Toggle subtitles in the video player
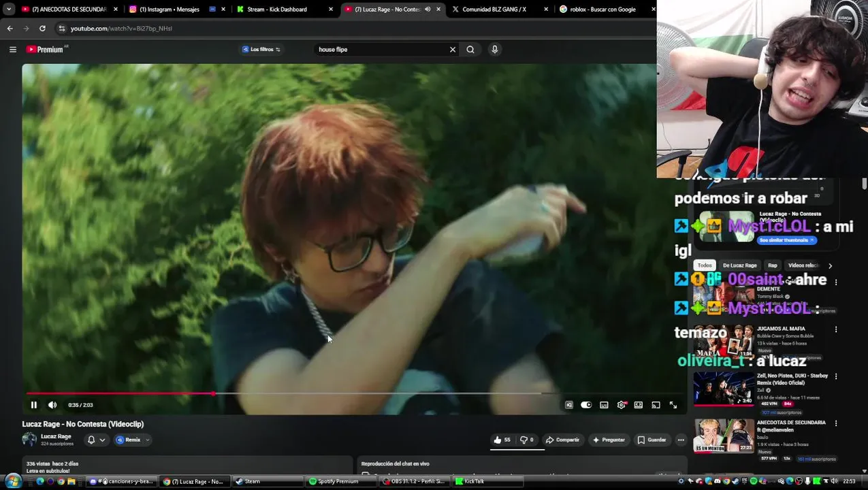 coord(604,405)
